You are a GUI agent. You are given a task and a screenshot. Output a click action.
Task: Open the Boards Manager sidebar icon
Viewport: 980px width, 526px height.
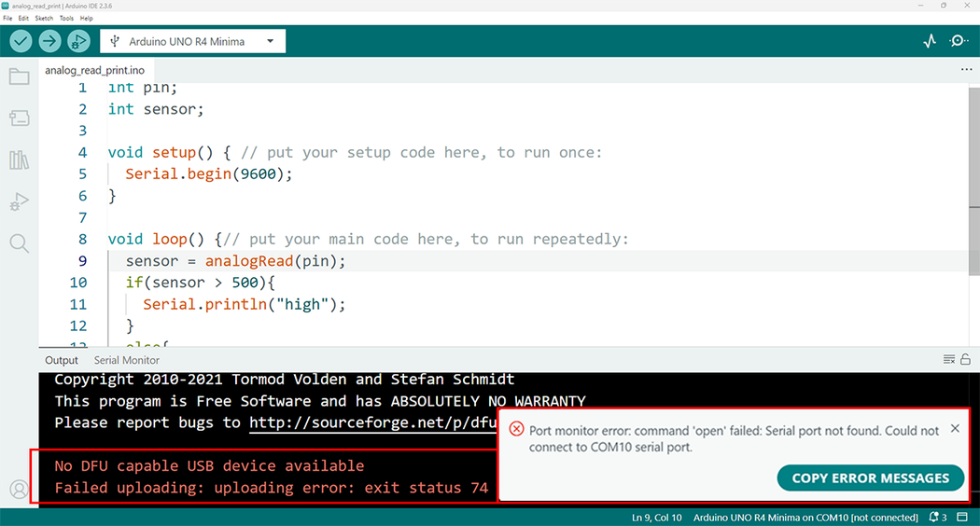(20, 118)
